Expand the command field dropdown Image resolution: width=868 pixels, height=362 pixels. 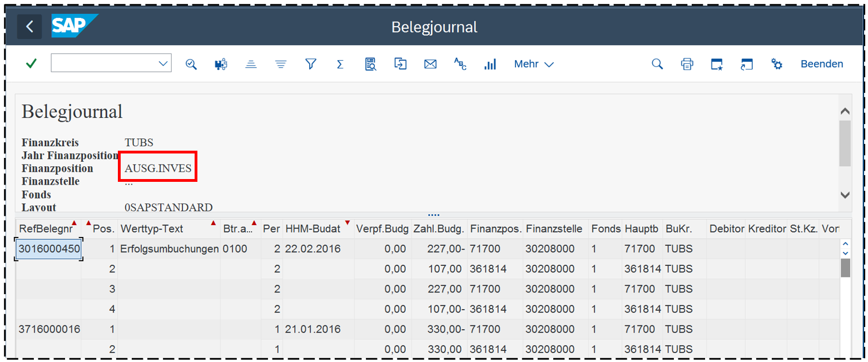163,64
